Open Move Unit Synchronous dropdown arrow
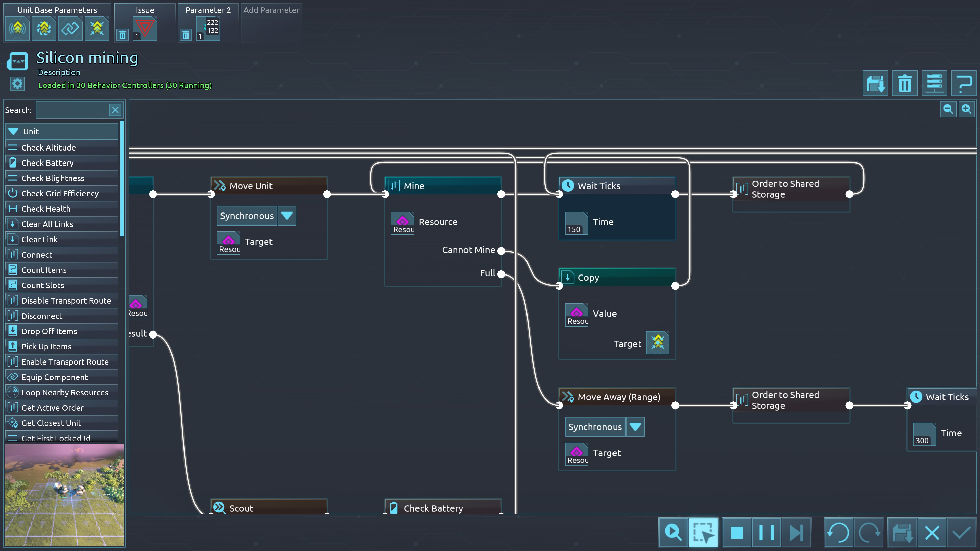The height and width of the screenshot is (551, 980). [x=287, y=216]
